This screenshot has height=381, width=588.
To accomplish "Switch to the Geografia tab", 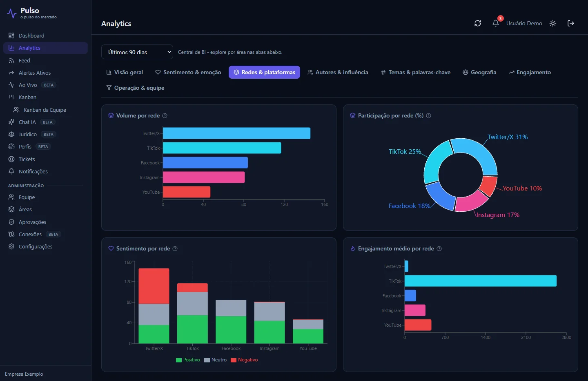I will 479,72.
